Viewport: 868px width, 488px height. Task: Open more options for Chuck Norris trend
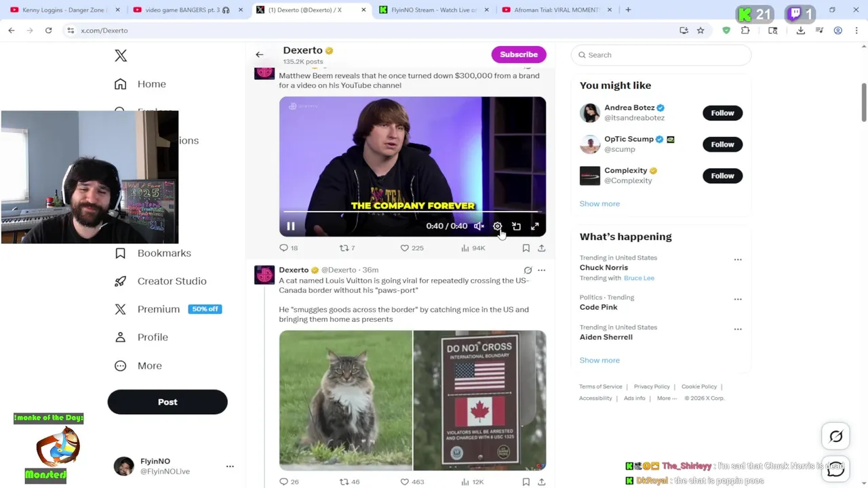click(x=738, y=260)
